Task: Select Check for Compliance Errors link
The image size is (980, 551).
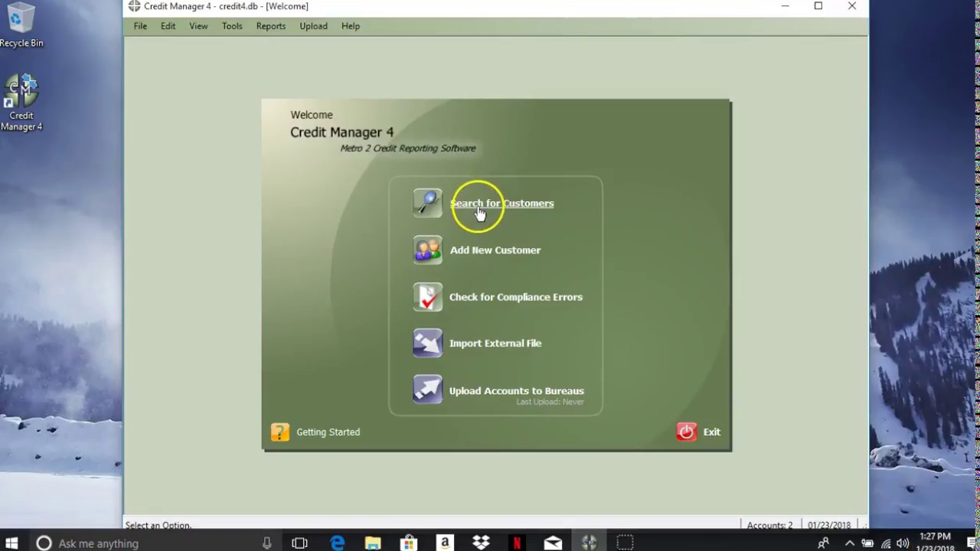Action: click(x=516, y=297)
